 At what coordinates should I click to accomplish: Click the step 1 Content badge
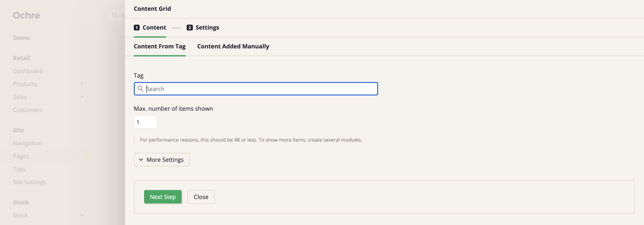click(136, 28)
